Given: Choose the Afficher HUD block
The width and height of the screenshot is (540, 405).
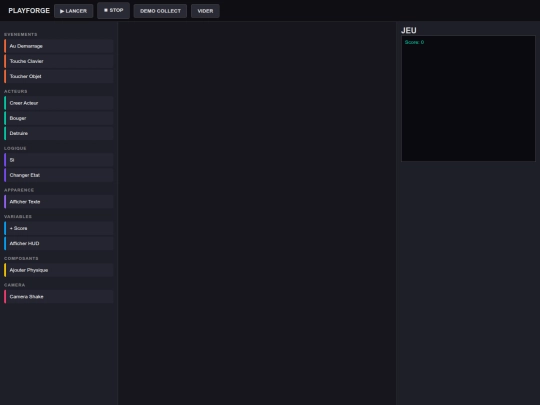Looking at the screenshot, I should [59, 243].
